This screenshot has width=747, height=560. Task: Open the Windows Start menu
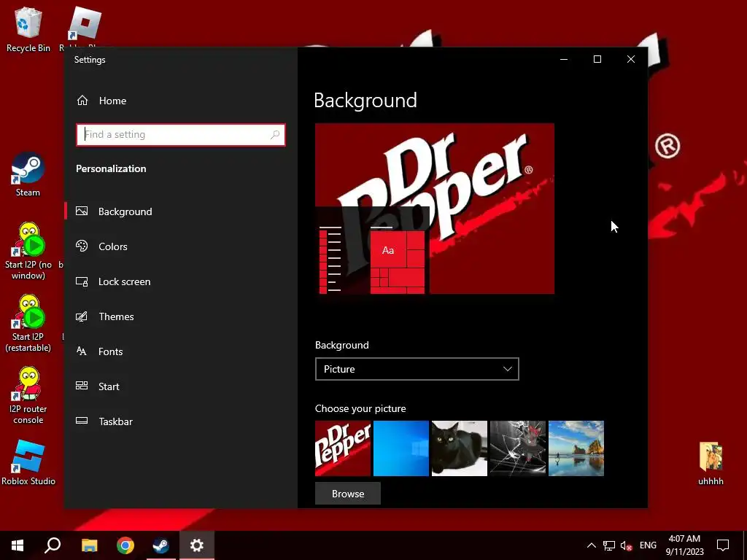pos(18,545)
